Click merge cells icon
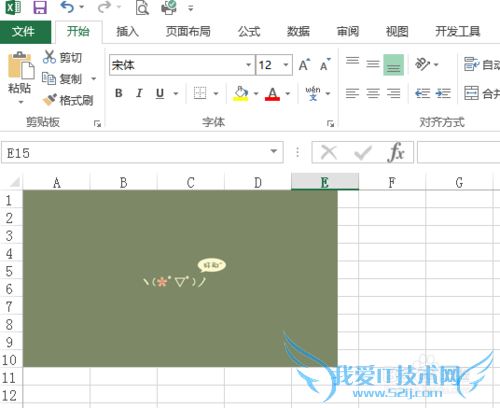The image size is (500, 408). pos(471,93)
